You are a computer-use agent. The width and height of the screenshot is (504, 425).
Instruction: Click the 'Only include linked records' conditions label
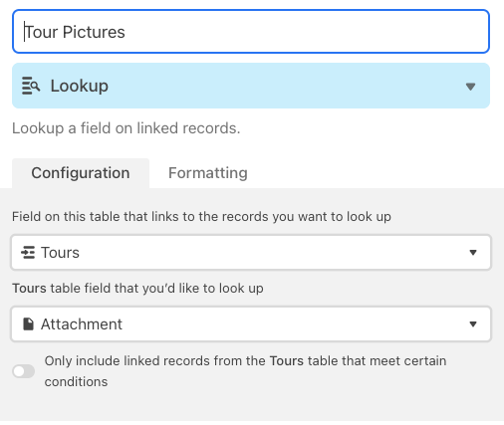(x=245, y=371)
